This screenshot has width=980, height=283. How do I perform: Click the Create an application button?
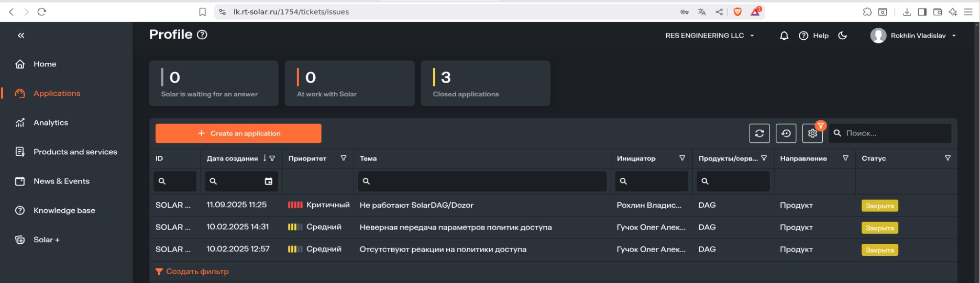(x=238, y=133)
